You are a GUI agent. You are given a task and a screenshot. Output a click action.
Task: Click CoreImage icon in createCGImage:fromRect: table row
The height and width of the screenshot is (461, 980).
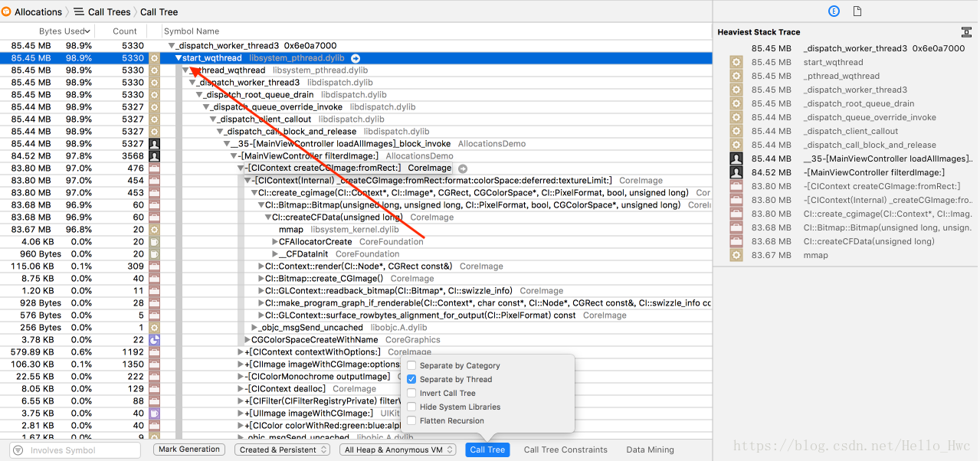[154, 168]
